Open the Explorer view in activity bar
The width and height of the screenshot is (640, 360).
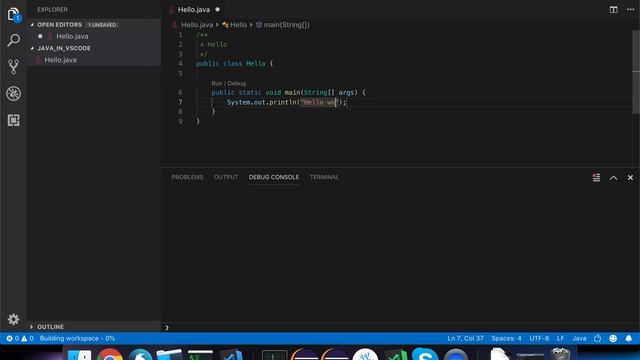[13, 15]
